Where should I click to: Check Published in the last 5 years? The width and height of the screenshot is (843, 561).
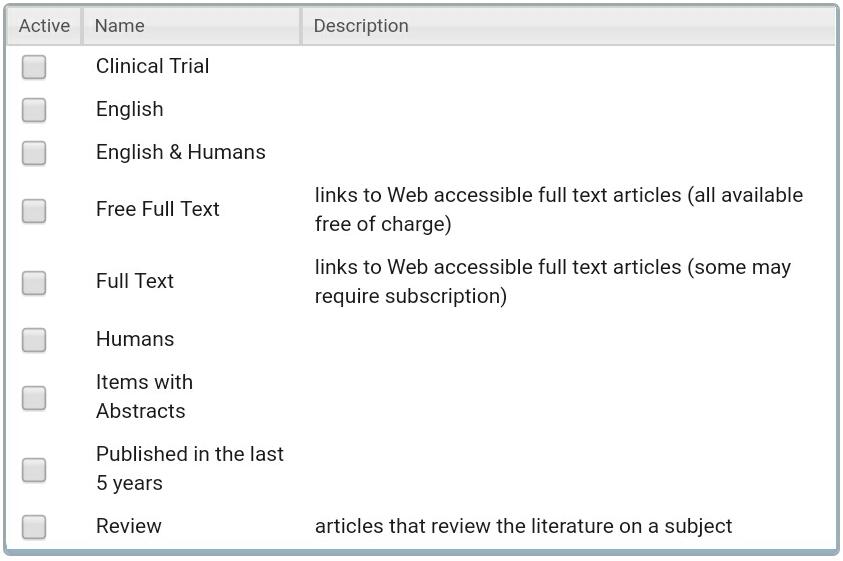34,470
